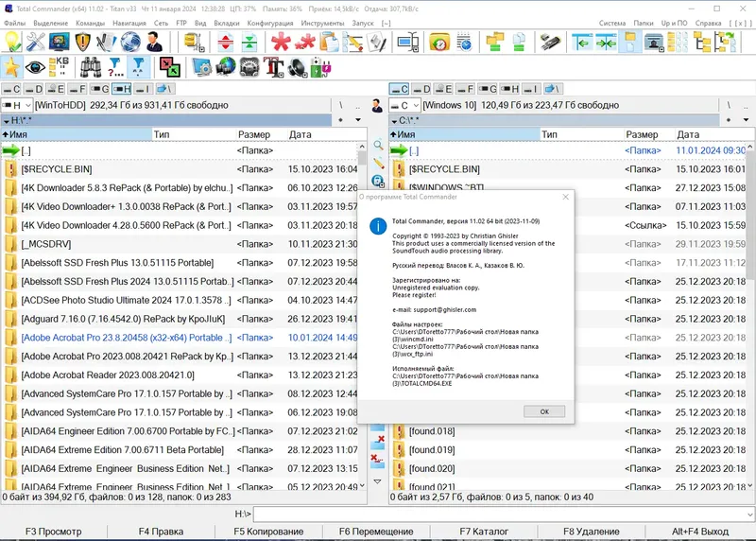The height and width of the screenshot is (541, 756).
Task: Click the battery power plug icon
Action: 320,67
